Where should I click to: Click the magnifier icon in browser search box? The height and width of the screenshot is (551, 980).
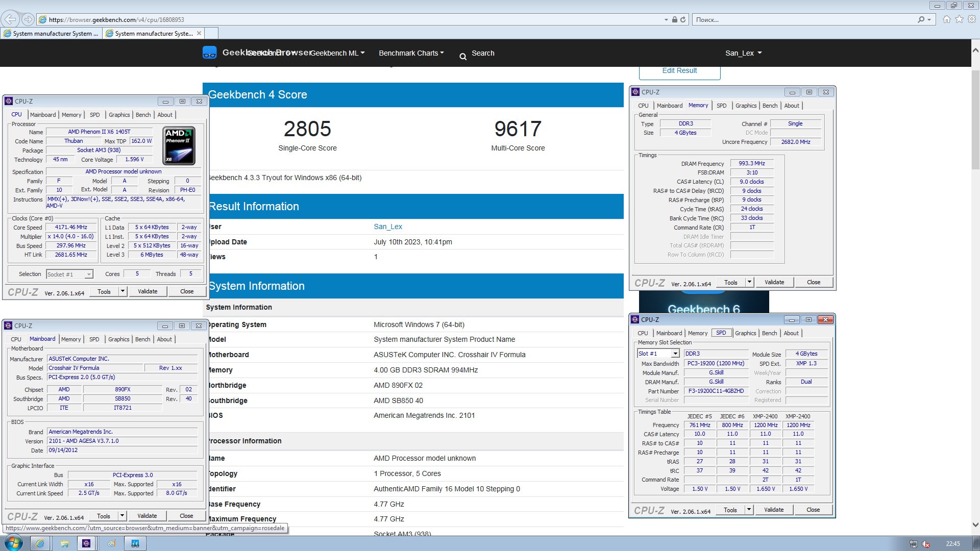(x=921, y=19)
